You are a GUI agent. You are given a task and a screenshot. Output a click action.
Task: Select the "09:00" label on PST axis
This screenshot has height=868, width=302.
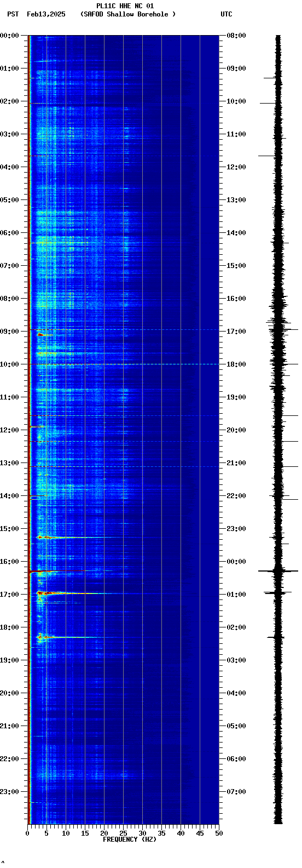pos(9,332)
